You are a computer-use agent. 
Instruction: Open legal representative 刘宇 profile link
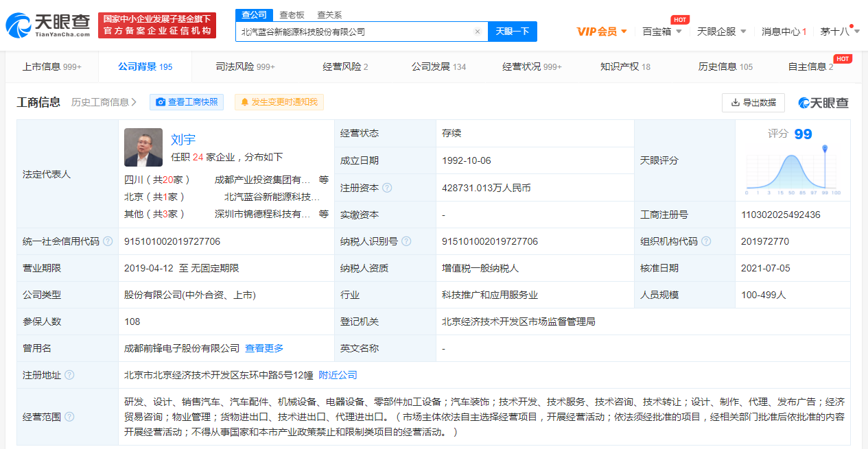pyautogui.click(x=183, y=140)
